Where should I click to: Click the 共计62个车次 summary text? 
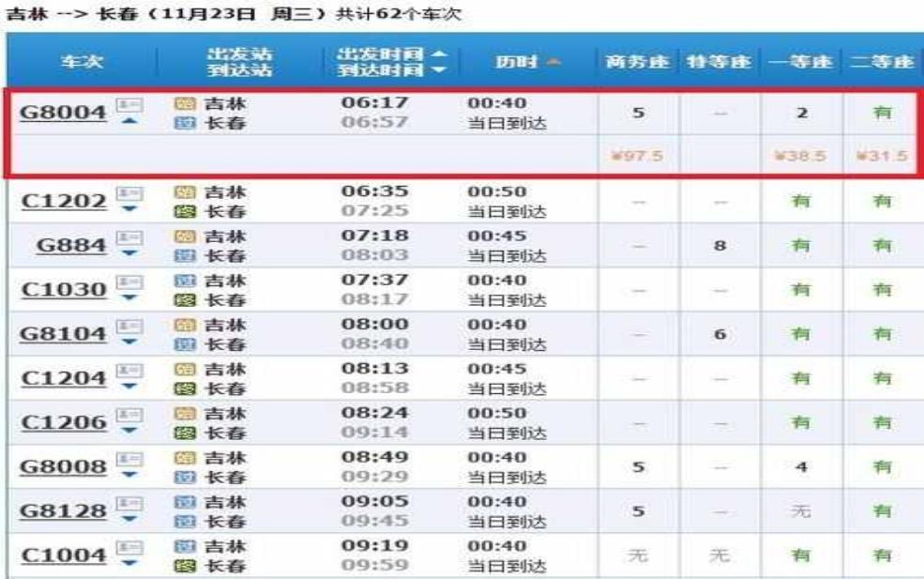[399, 13]
